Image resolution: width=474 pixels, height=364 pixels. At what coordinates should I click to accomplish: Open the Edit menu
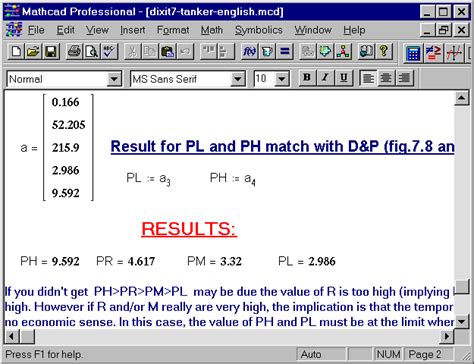point(65,30)
